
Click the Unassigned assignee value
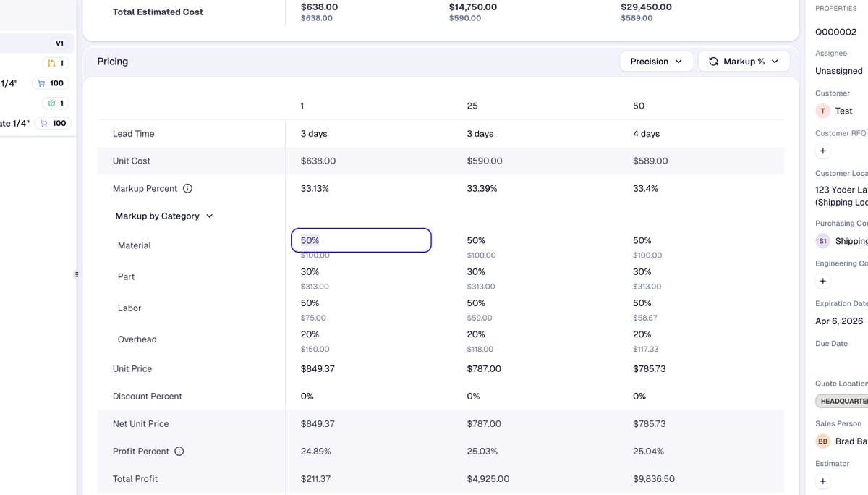click(x=839, y=71)
